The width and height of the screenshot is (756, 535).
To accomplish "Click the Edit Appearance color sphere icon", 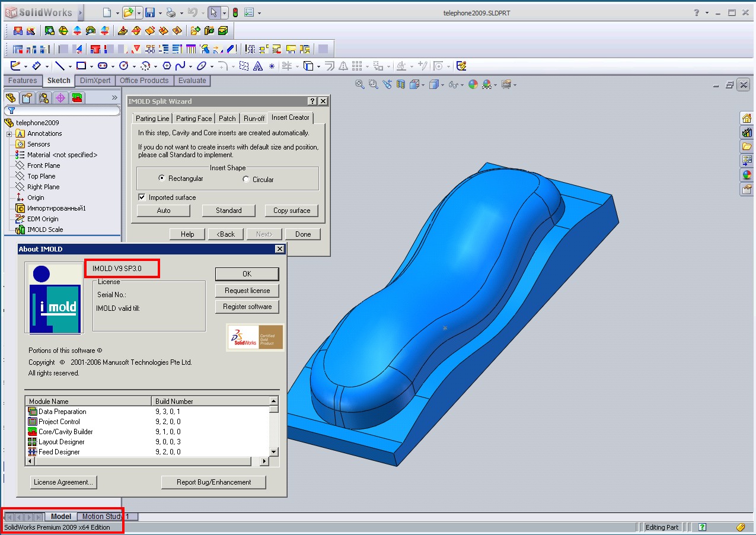I will tap(473, 84).
